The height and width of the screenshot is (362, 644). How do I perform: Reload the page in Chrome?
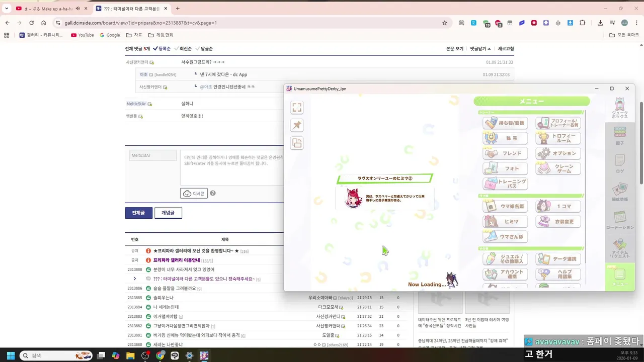31,23
